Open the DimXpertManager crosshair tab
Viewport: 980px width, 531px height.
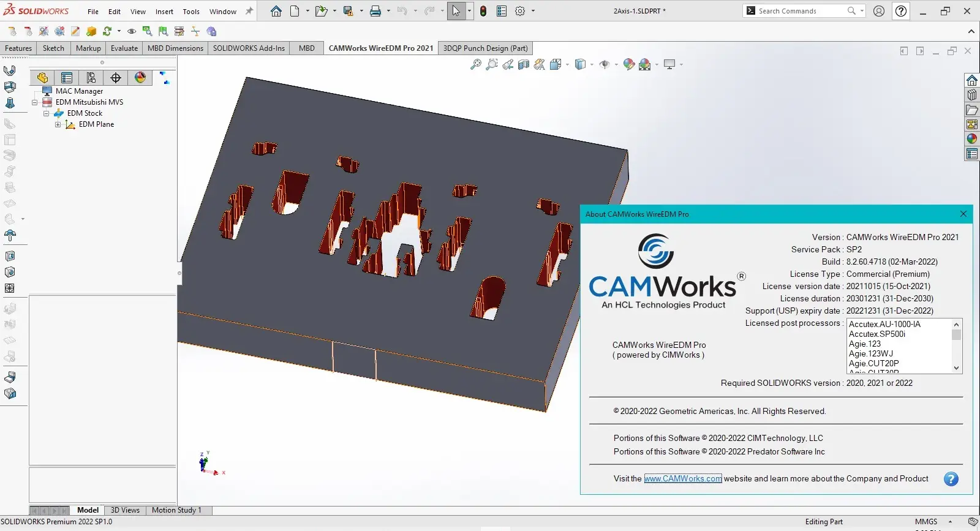[x=116, y=78]
